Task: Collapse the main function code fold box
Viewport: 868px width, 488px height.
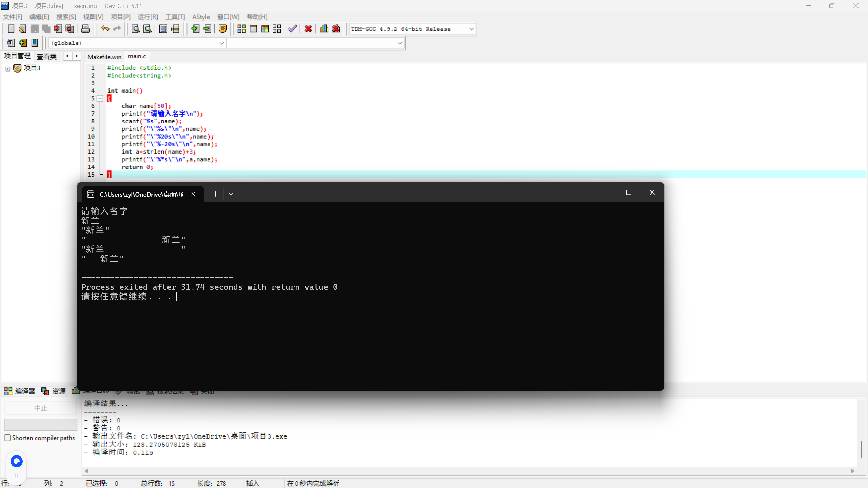Action: point(100,98)
